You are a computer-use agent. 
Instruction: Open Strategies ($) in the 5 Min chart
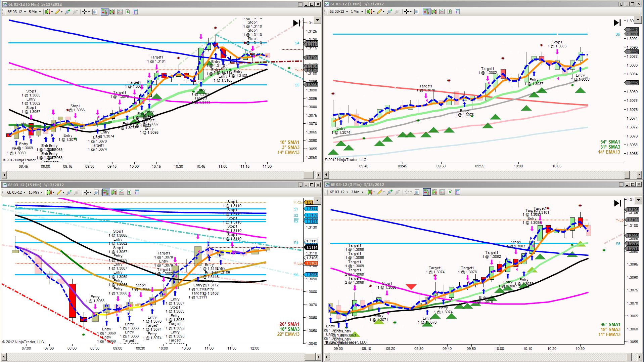[x=128, y=12]
